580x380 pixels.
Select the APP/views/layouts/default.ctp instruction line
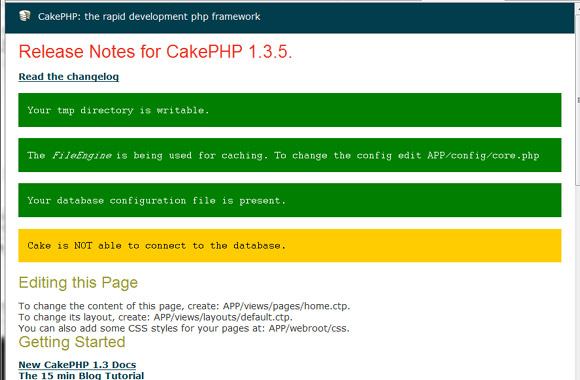click(155, 317)
